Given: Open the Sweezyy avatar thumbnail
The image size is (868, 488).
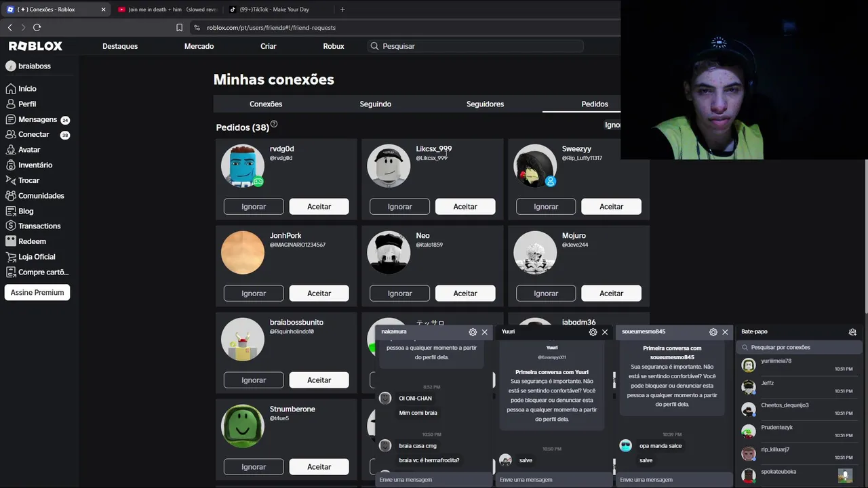Looking at the screenshot, I should (535, 166).
